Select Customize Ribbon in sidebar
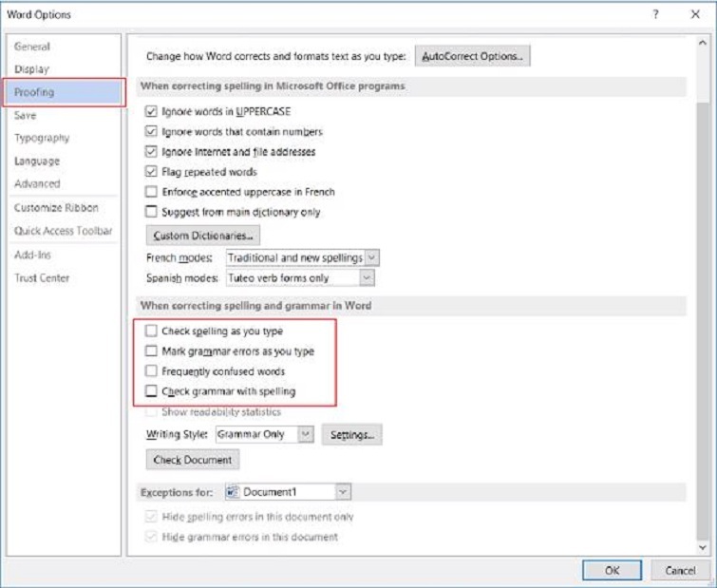Image resolution: width=717 pixels, height=588 pixels. (x=56, y=208)
